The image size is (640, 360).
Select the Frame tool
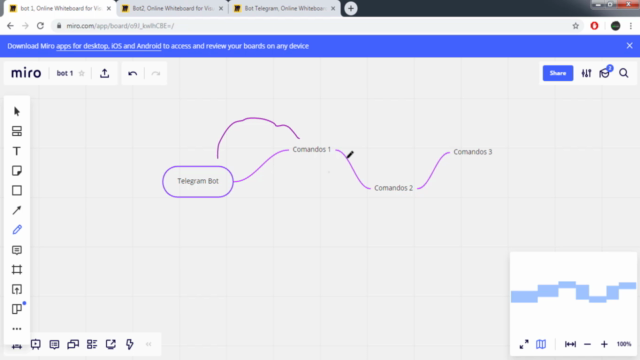click(17, 269)
